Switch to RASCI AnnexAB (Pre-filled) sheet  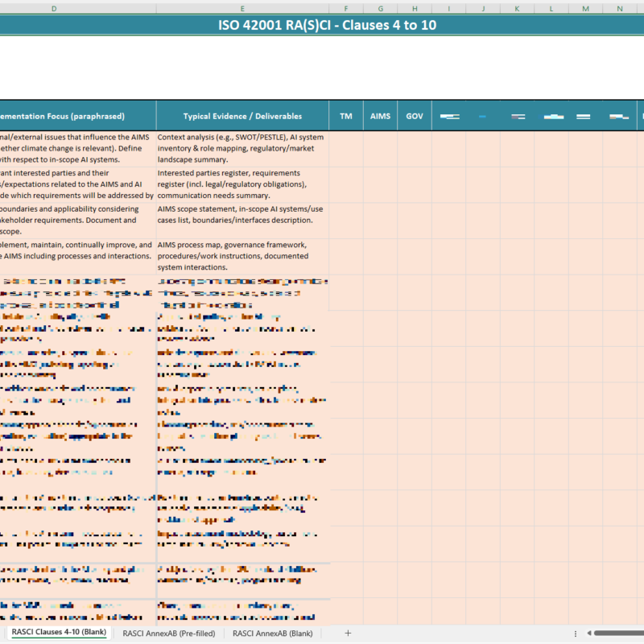pos(168,634)
